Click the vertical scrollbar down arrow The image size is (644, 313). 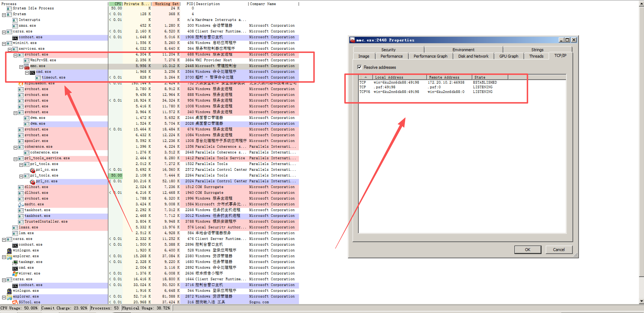tap(641, 301)
